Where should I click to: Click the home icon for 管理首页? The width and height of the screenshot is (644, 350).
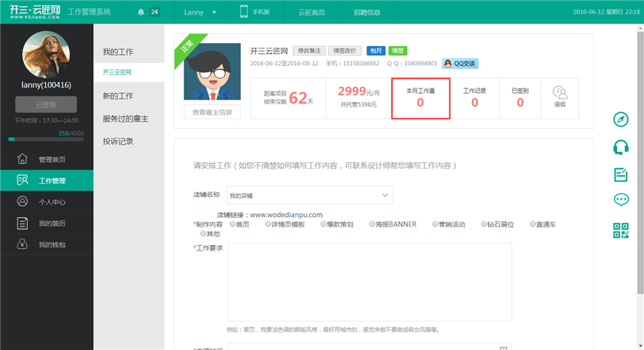(22, 158)
